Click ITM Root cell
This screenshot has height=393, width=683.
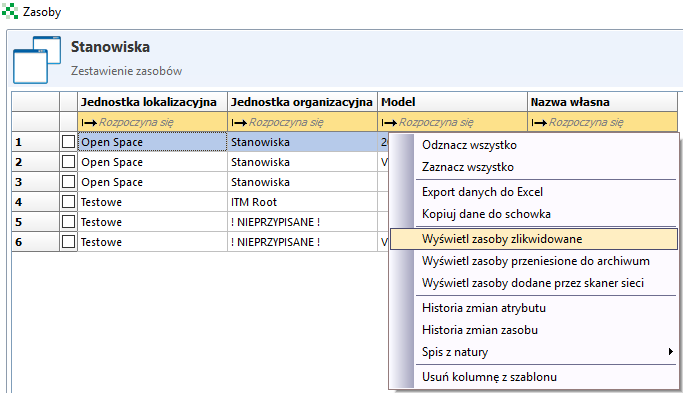(x=302, y=202)
